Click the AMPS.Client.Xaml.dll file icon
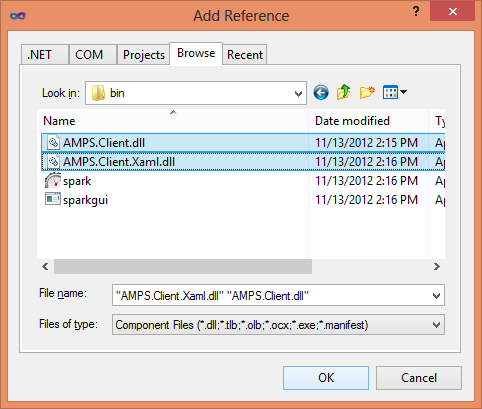Screen dimensions: 482x409 click(53, 162)
